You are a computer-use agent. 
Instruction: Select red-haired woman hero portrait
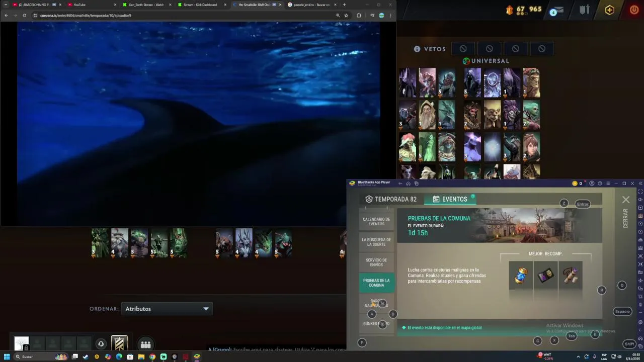click(531, 147)
